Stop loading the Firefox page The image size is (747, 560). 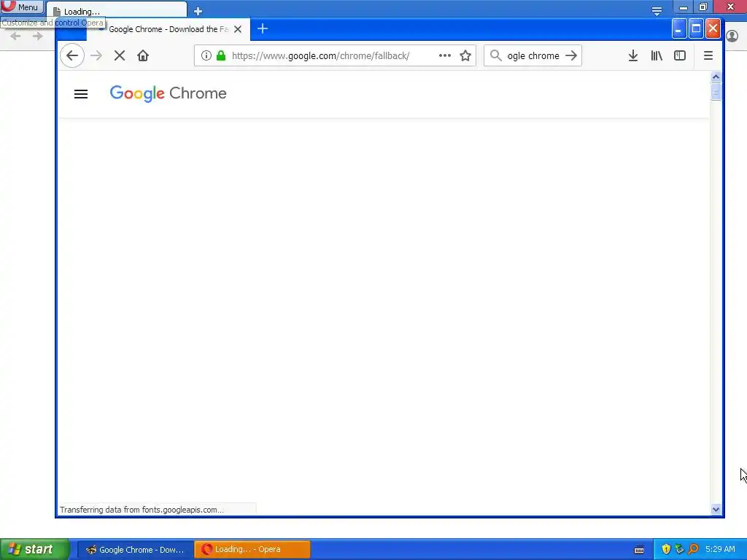point(120,55)
